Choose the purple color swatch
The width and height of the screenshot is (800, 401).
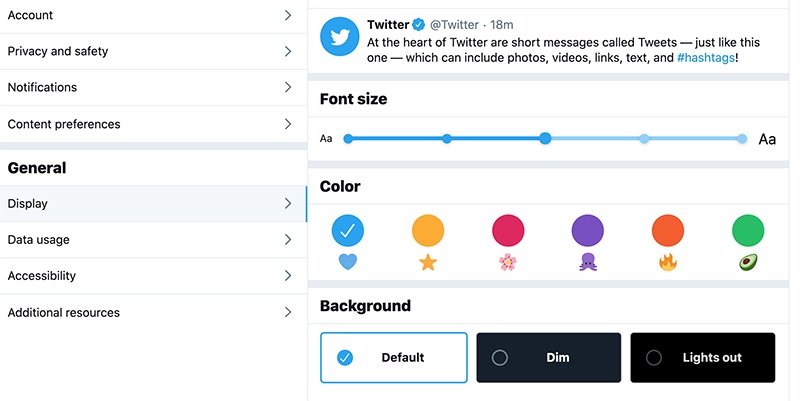tap(588, 230)
